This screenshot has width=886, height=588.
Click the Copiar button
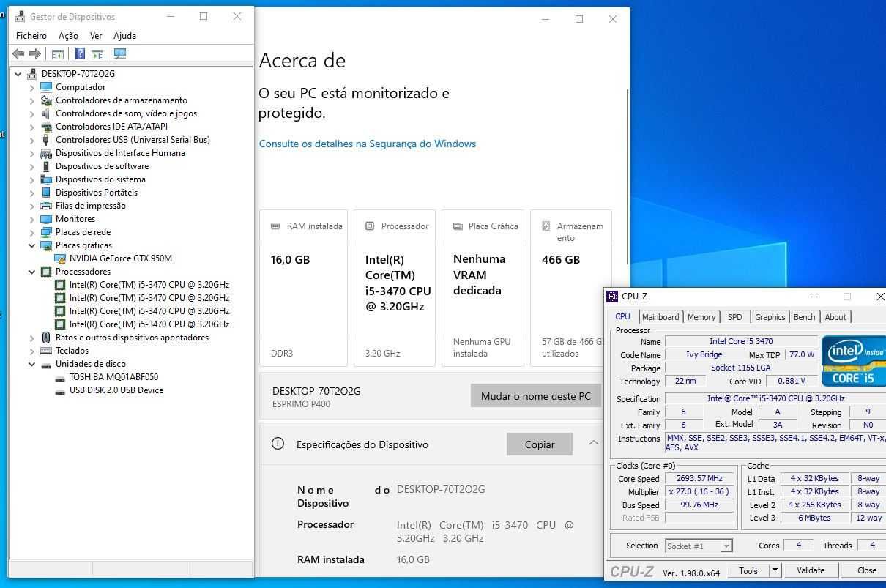[x=540, y=444]
